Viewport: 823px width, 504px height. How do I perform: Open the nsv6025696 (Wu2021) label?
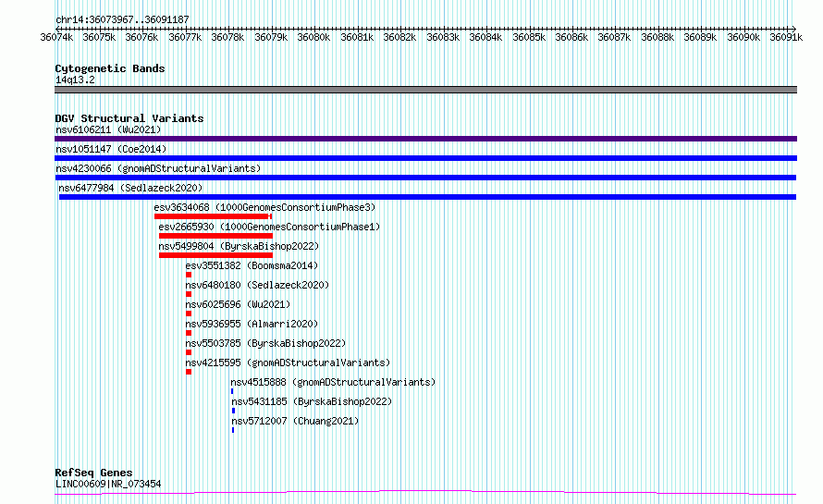[238, 304]
